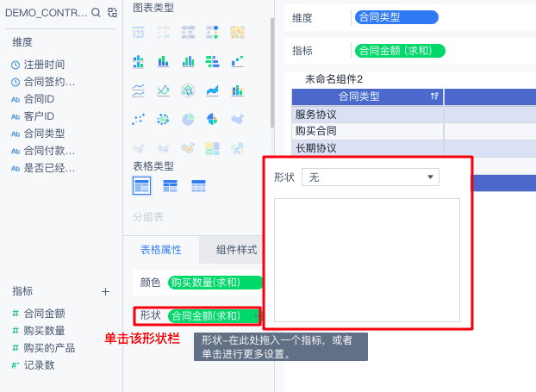Click the DEMO_CONTR… dataset name

coord(47,13)
